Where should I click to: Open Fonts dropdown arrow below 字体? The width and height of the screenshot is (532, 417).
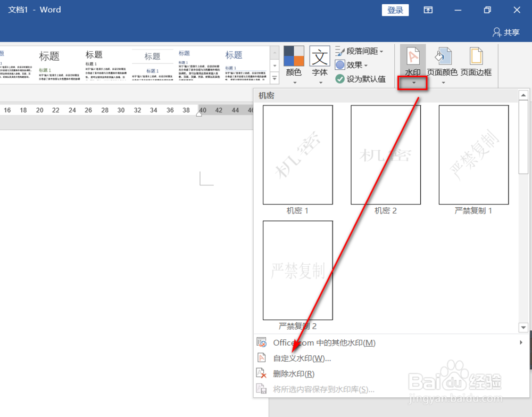tap(320, 83)
